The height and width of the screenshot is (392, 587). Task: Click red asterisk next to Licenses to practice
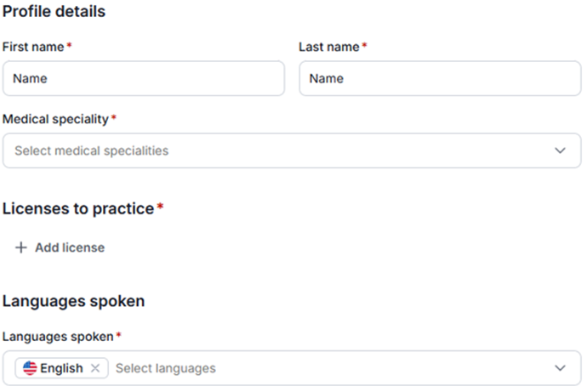tap(160, 207)
